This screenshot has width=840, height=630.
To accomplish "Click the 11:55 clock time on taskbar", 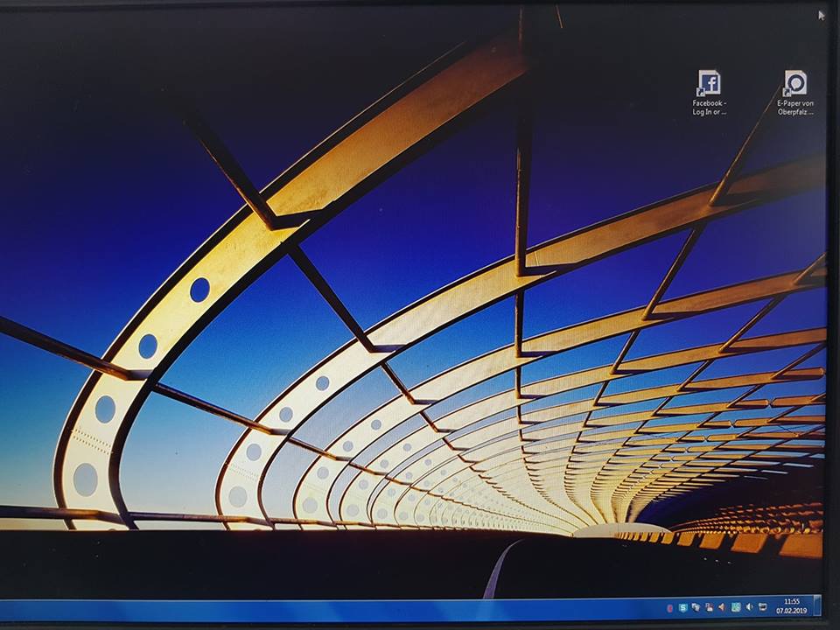I will [x=792, y=601].
